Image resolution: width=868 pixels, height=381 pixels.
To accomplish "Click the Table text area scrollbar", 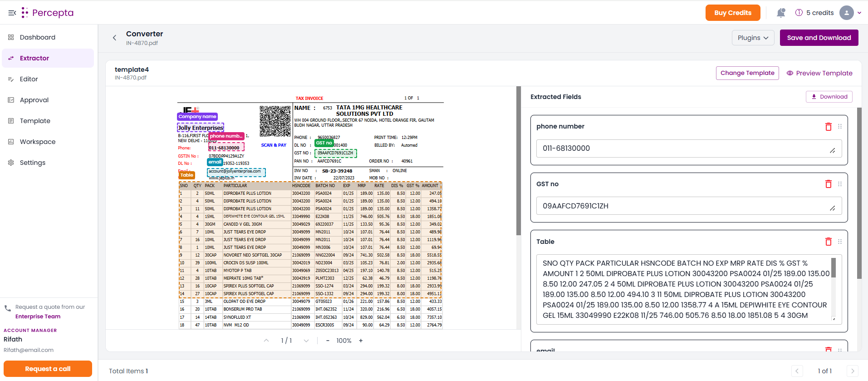I will point(834,267).
